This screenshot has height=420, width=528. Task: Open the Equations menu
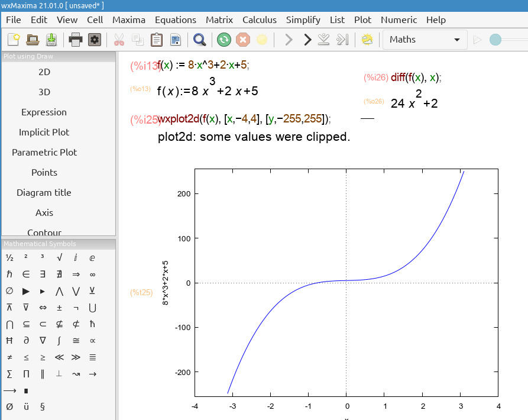(175, 20)
